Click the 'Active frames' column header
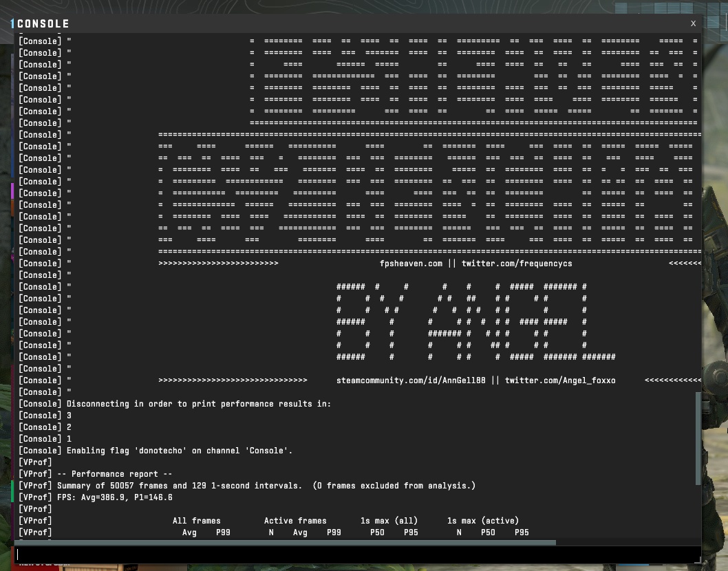The height and width of the screenshot is (571, 728). point(295,521)
